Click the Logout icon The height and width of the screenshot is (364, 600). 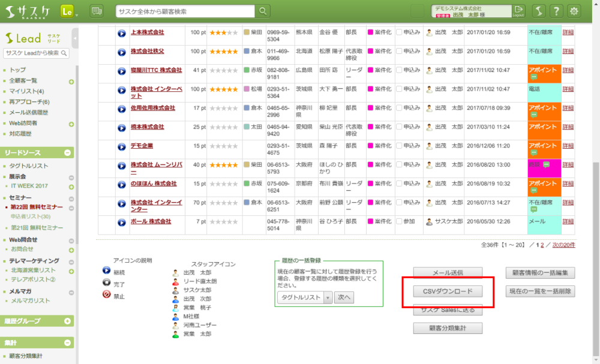click(x=518, y=11)
